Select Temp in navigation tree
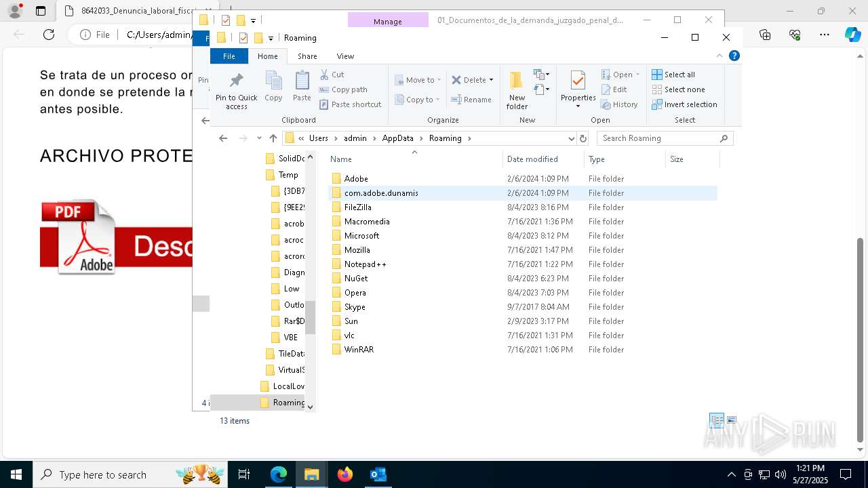The height and width of the screenshot is (488, 868). [288, 175]
